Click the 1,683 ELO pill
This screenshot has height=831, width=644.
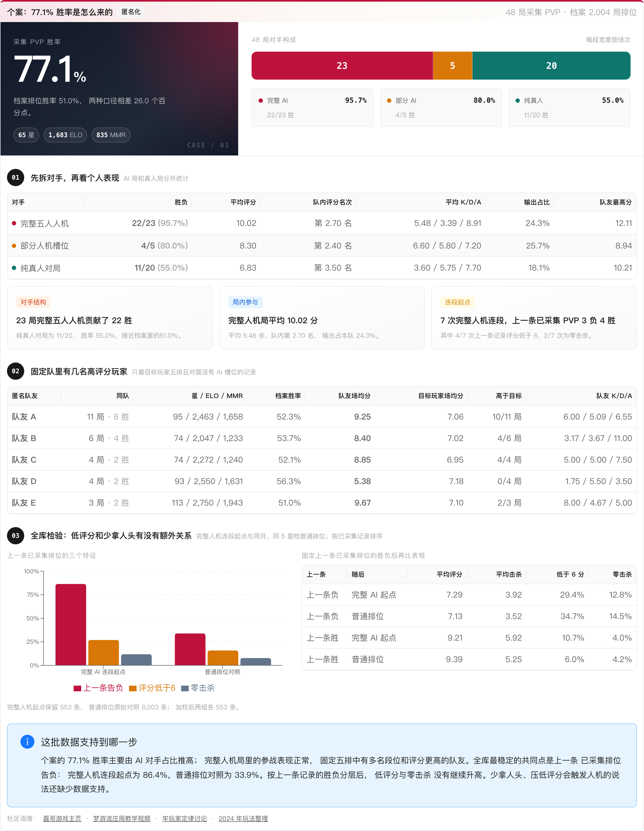coord(65,135)
